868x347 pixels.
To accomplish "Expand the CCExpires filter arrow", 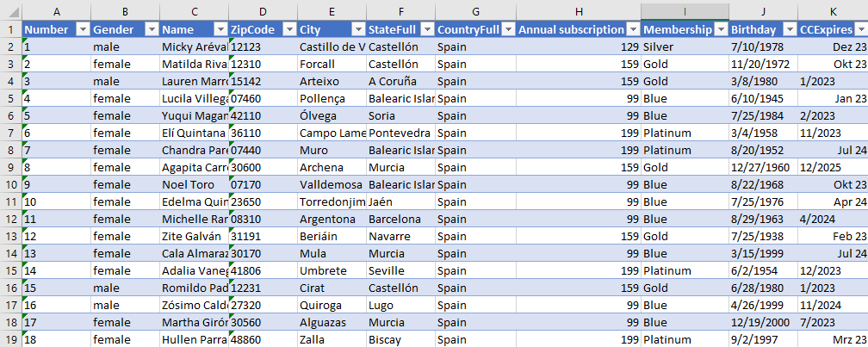I will 859,29.
